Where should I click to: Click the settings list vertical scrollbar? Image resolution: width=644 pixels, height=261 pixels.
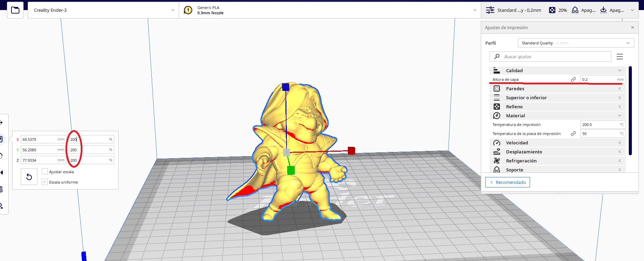point(630,110)
